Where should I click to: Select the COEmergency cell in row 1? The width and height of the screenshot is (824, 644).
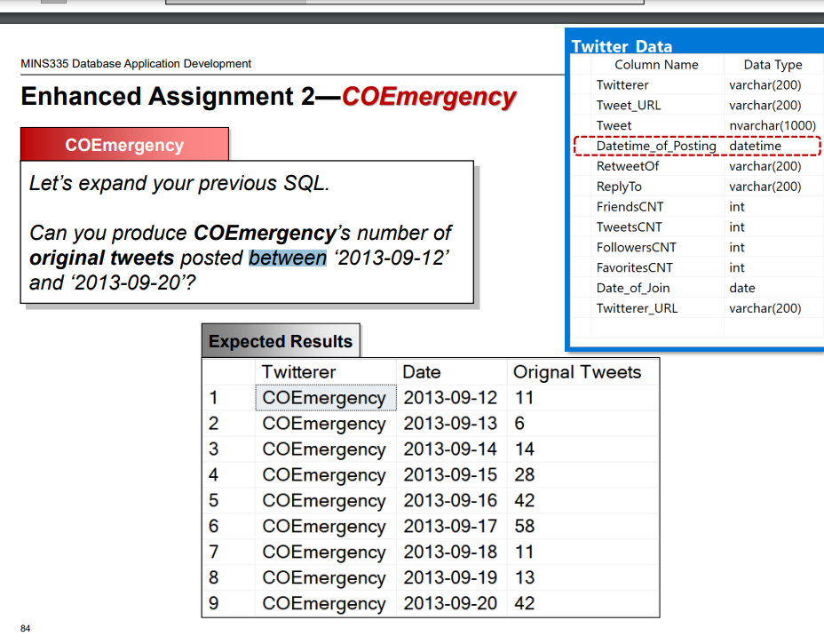[x=324, y=397]
